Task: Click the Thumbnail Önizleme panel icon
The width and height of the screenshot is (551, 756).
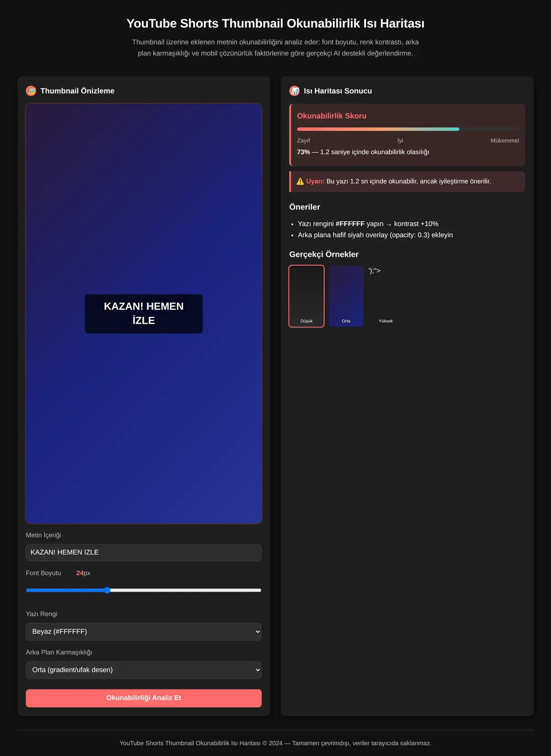Action: point(31,91)
